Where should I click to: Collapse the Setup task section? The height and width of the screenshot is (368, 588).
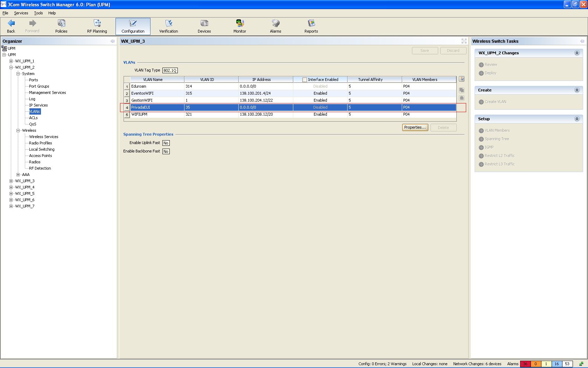click(577, 119)
